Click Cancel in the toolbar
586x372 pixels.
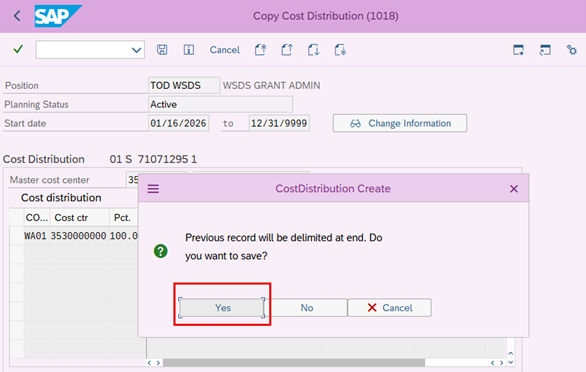click(x=225, y=50)
